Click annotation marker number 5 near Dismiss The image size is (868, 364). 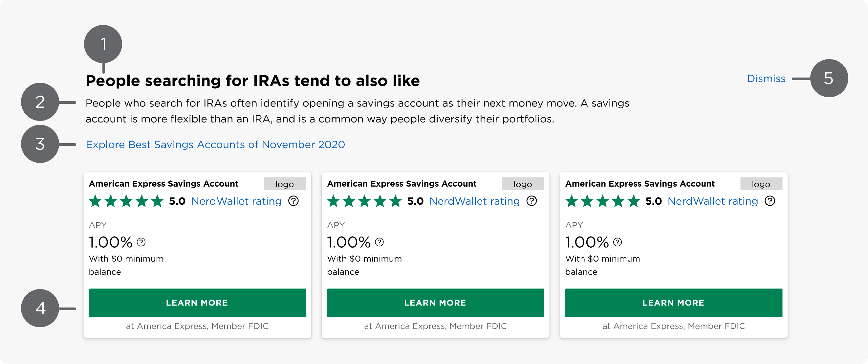pos(829,78)
